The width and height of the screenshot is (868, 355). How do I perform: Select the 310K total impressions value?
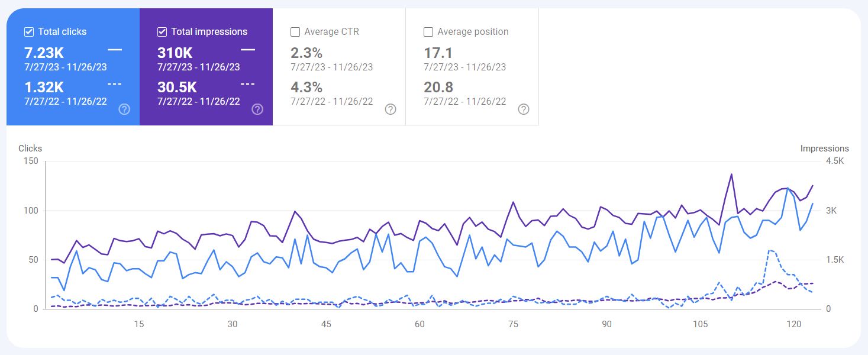tap(175, 53)
